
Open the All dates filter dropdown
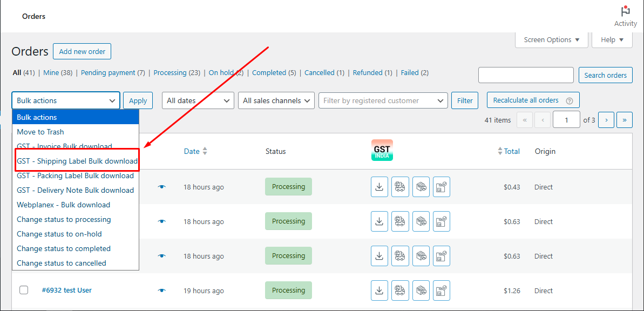pyautogui.click(x=198, y=100)
